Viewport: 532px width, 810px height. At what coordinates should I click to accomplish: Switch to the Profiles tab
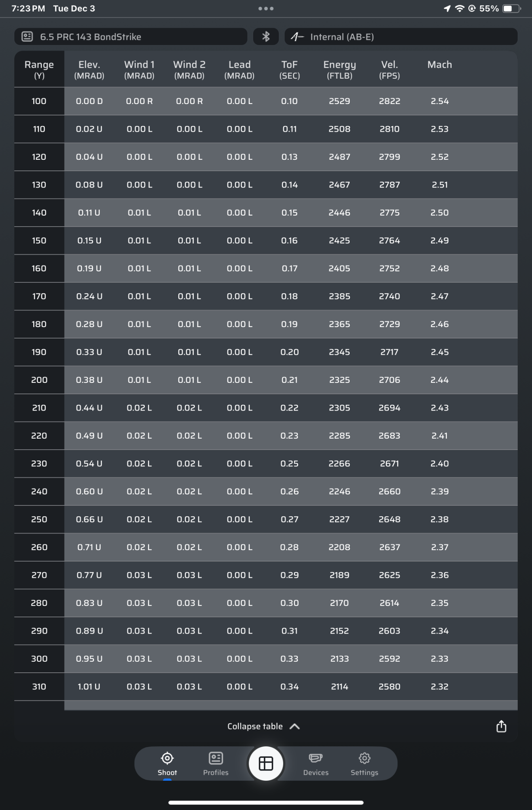point(216,763)
